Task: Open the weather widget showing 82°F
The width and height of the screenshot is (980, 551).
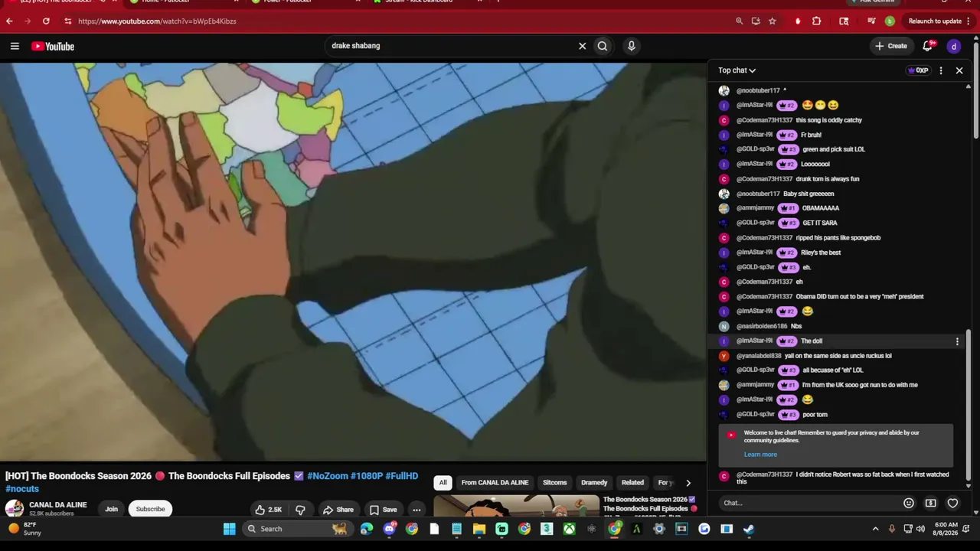Action: pyautogui.click(x=24, y=529)
